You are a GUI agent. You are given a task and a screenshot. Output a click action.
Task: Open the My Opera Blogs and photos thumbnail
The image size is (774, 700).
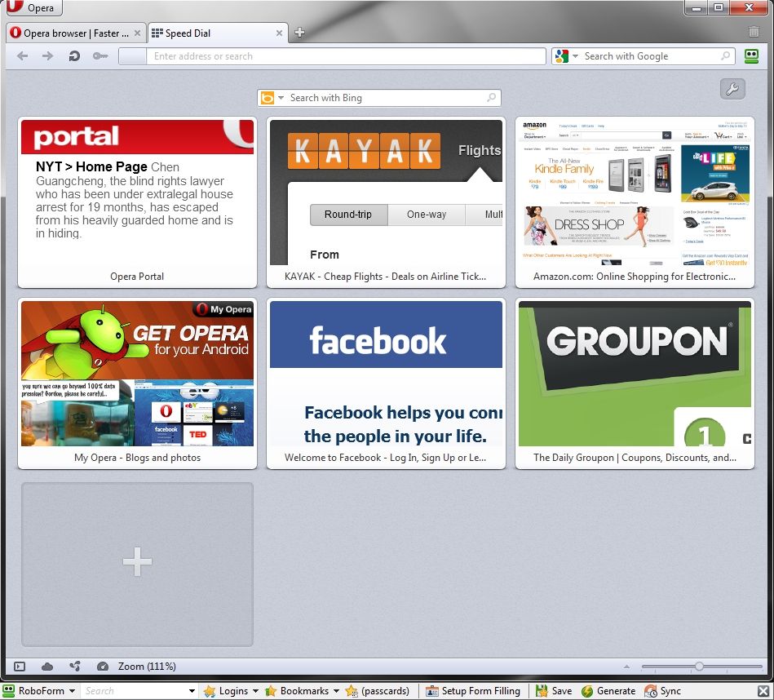tap(137, 383)
